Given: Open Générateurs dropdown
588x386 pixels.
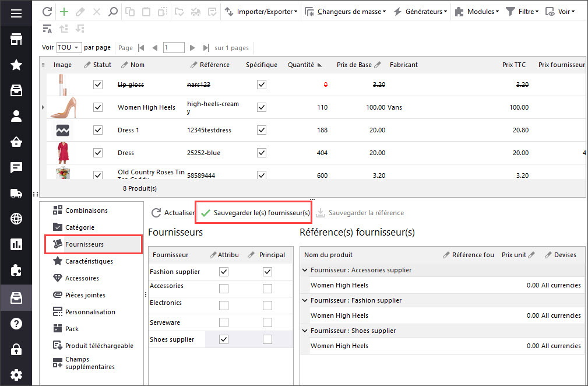Looking at the screenshot, I should (x=420, y=12).
